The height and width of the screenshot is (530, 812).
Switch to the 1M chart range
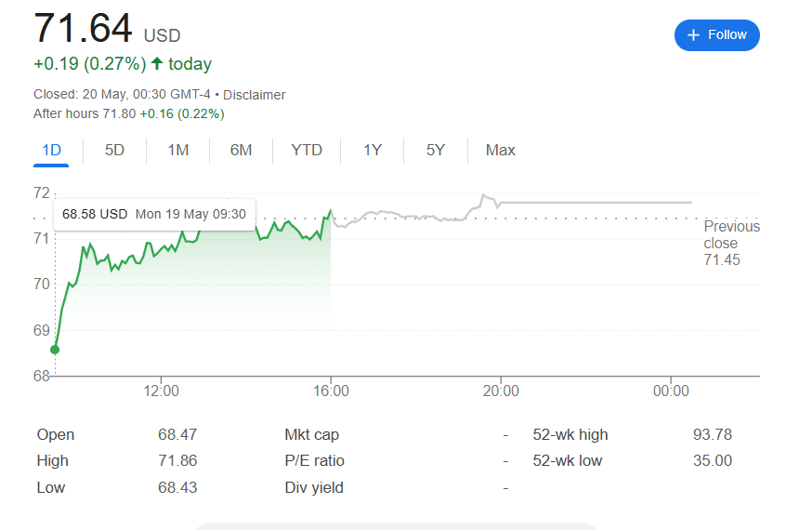tap(178, 151)
